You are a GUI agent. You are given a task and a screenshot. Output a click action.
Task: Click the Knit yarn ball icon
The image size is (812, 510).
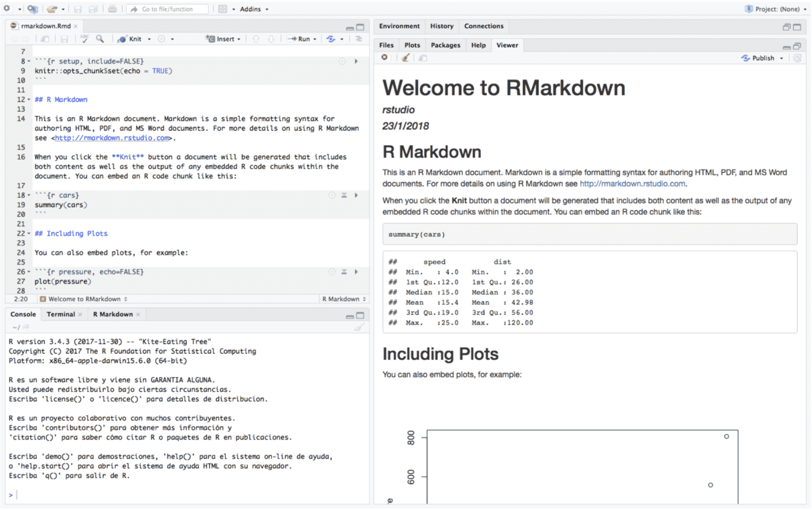122,39
